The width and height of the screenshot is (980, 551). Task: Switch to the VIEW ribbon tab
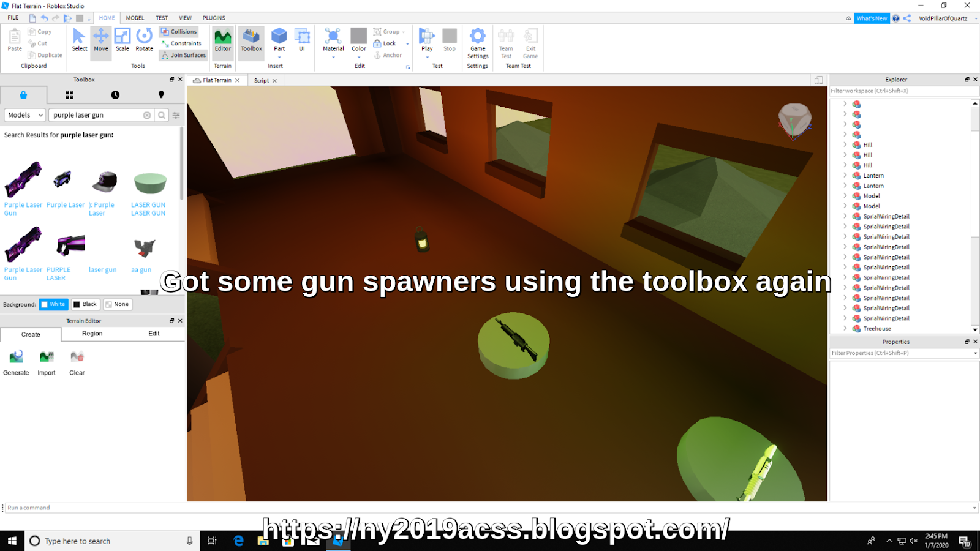click(x=185, y=18)
